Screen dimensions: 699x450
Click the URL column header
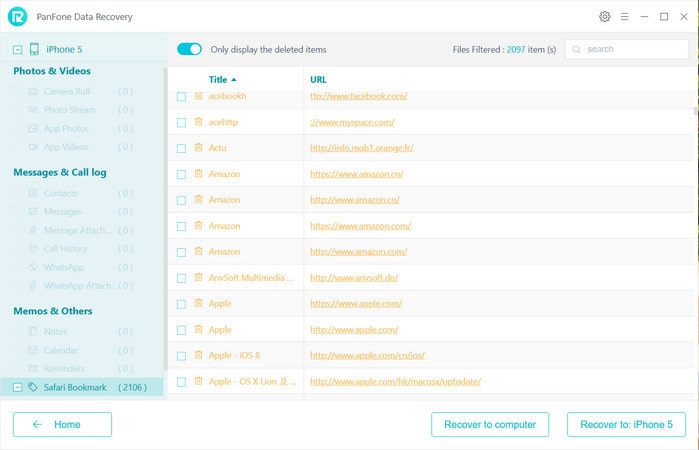point(318,79)
